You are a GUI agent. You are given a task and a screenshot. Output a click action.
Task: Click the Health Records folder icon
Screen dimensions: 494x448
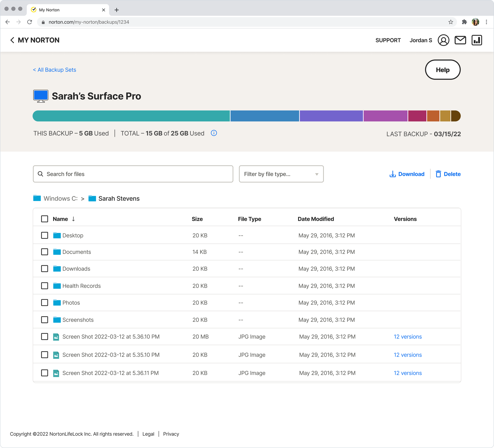57,286
